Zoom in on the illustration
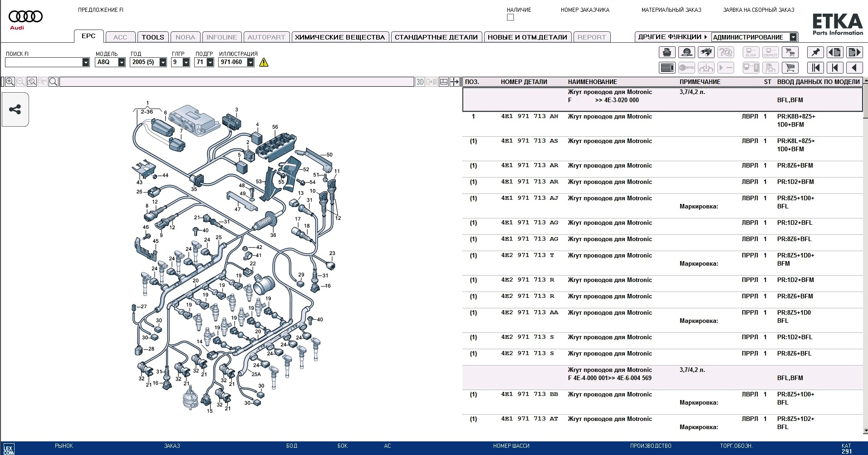868x455 pixels. pos(10,82)
